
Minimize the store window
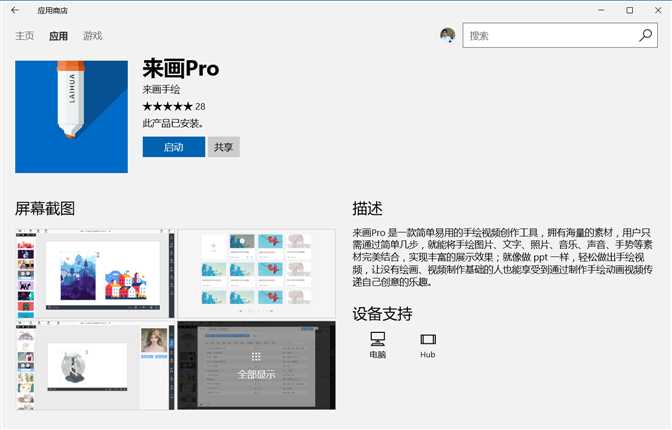[x=601, y=10]
